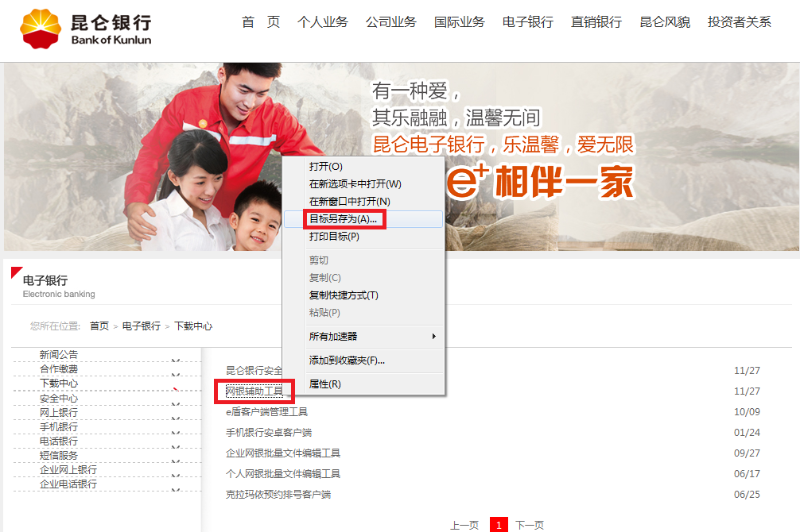Screen dimensions: 800x532
Task: Open e盾客户端管理工具 download link
Action: click(x=267, y=412)
